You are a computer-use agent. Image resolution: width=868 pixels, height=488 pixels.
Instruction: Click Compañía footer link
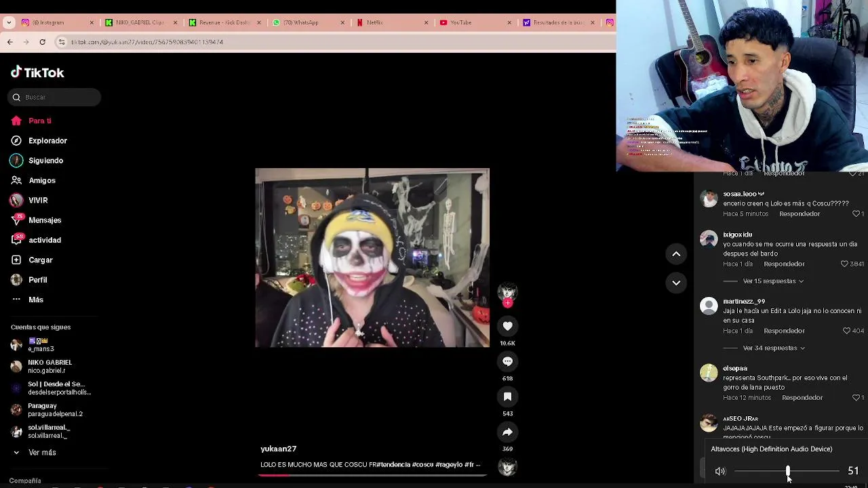[x=25, y=481]
